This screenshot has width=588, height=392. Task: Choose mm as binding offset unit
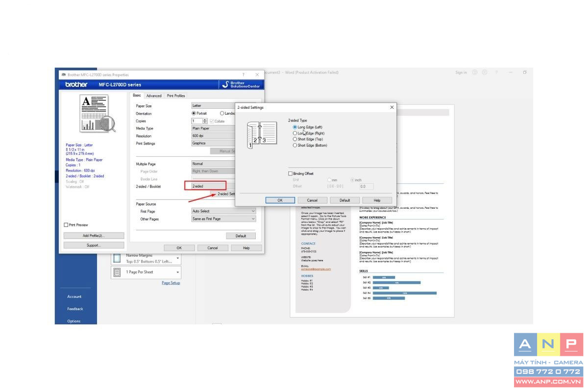pyautogui.click(x=330, y=180)
